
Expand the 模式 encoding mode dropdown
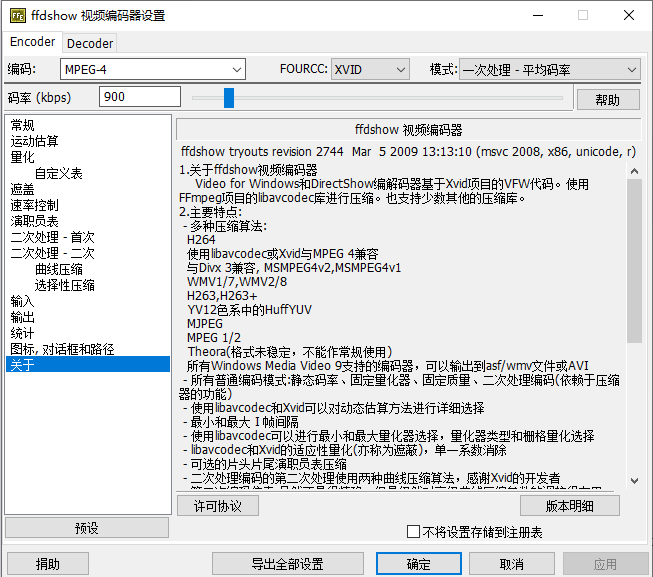550,69
